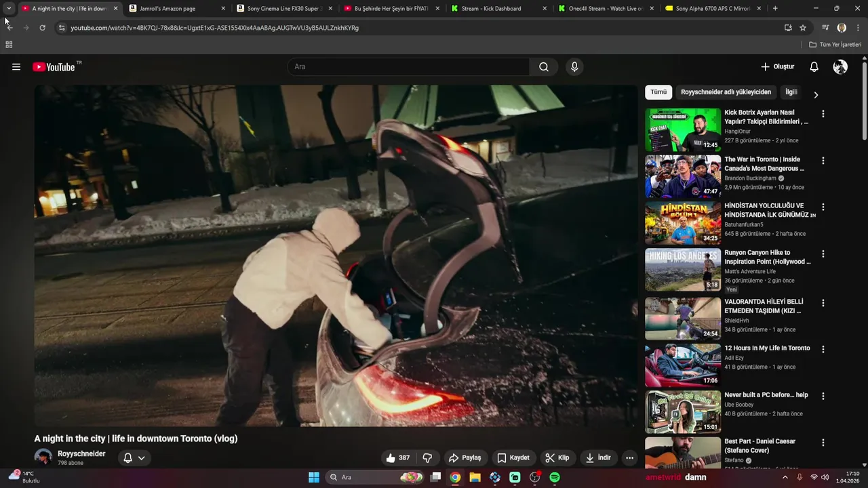Click the YouTube search magnifier button
Screen dimensions: 868x488
pos(544,67)
